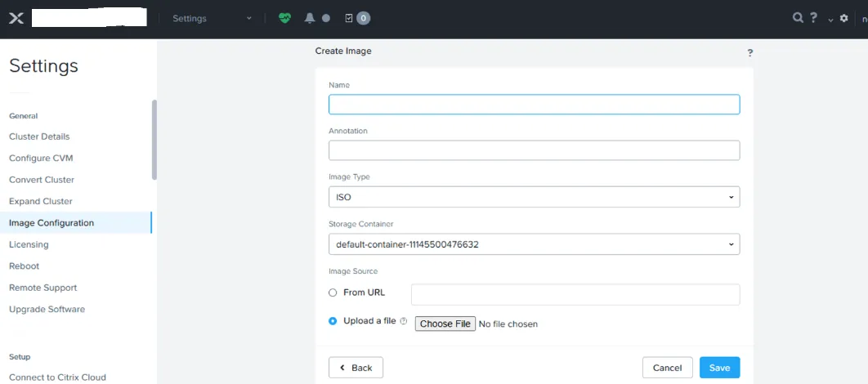Screen dimensions: 868x384
Task: Click the Save button
Action: tap(719, 368)
